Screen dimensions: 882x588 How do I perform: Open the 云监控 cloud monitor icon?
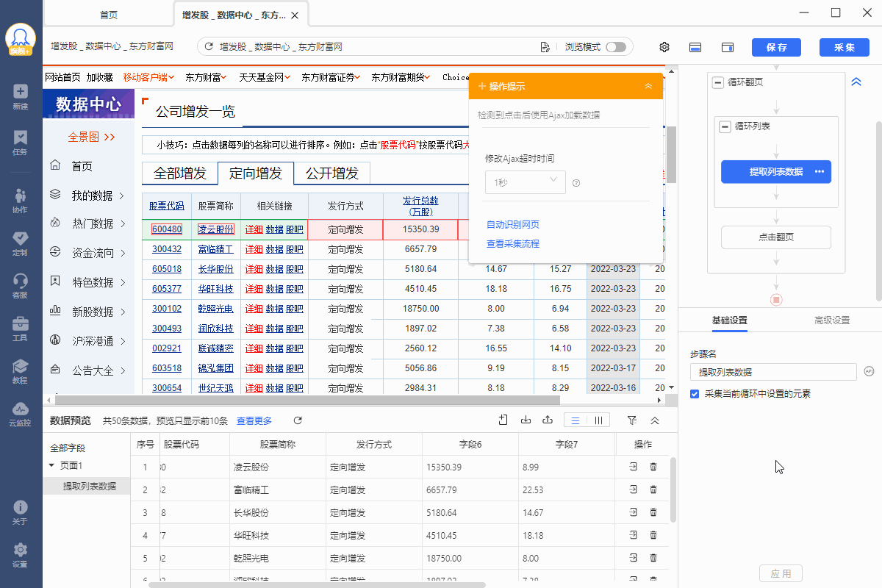[21, 414]
